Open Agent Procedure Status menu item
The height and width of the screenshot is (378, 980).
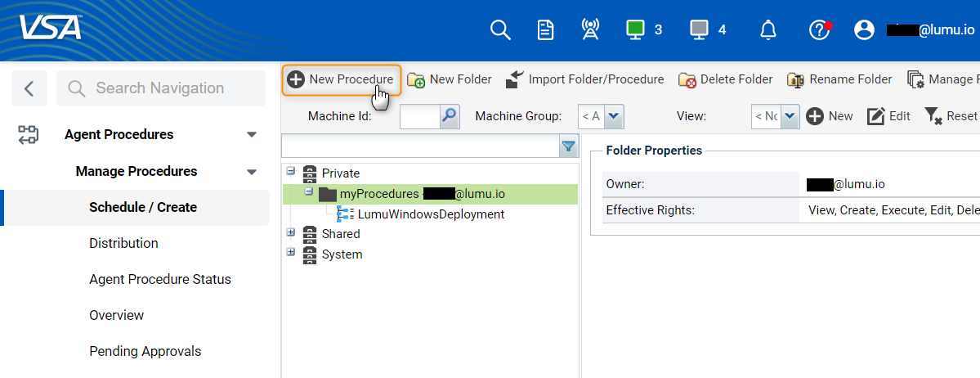click(160, 279)
